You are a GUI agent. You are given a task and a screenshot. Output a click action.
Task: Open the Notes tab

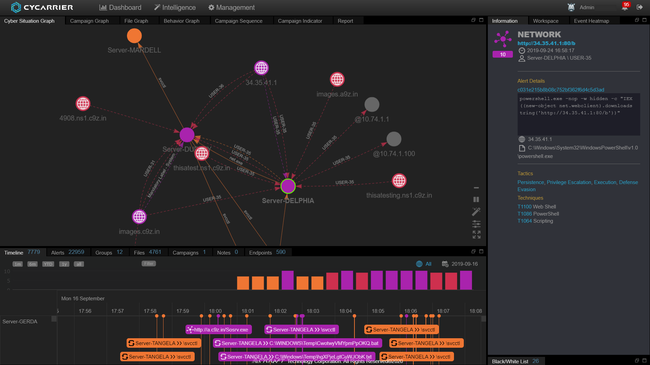click(227, 252)
